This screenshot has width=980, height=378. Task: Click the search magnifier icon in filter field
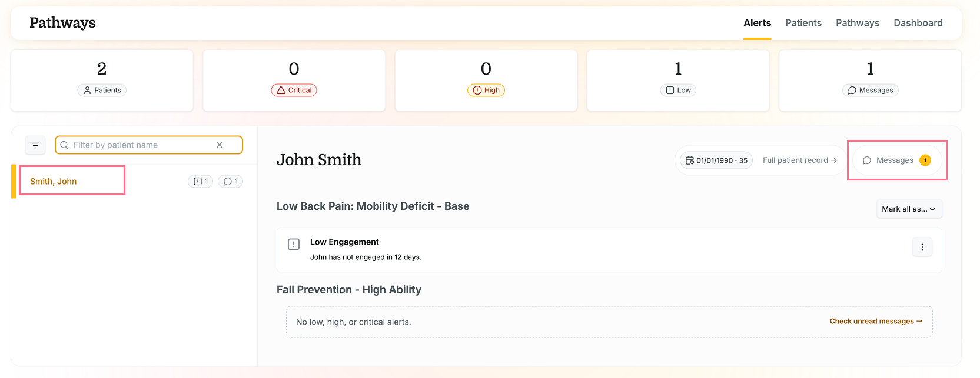[64, 145]
